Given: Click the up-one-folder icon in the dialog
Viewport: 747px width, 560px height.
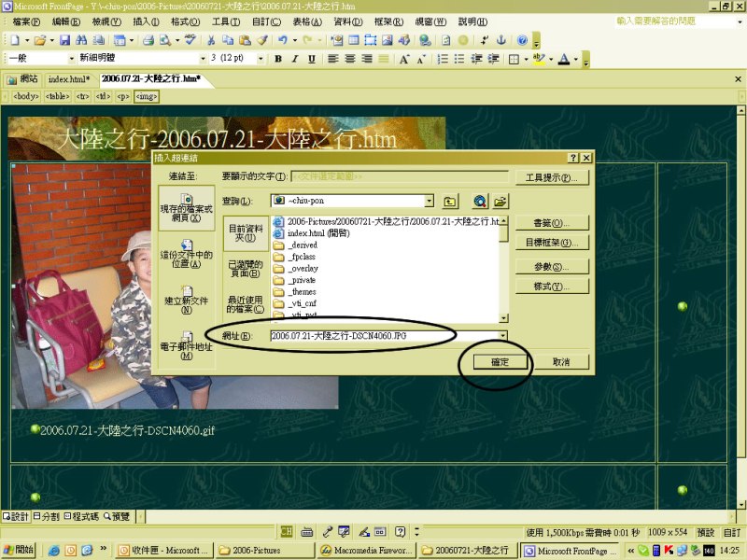Looking at the screenshot, I should pyautogui.click(x=450, y=201).
